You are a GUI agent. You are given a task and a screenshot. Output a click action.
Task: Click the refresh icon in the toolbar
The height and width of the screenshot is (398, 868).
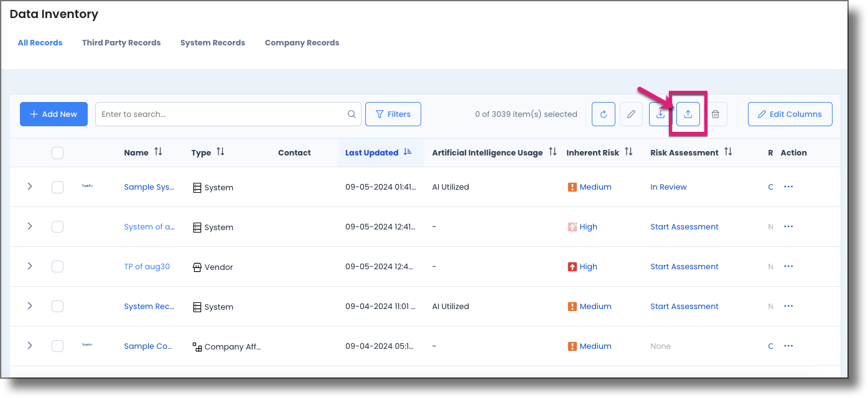click(603, 114)
